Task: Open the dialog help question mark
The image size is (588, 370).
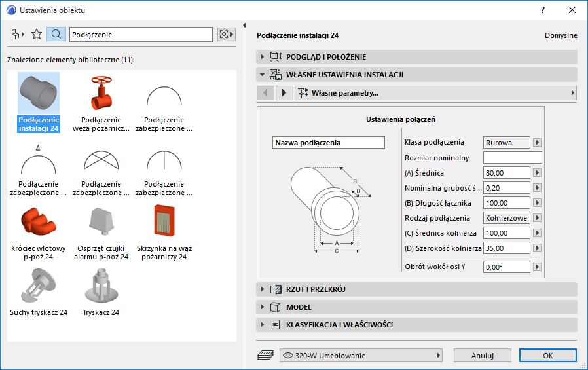Action: 543,10
